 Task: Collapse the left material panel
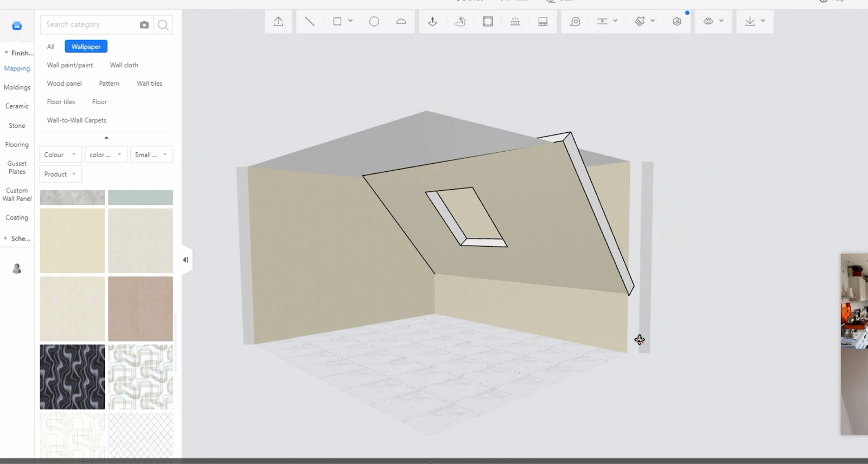(186, 260)
